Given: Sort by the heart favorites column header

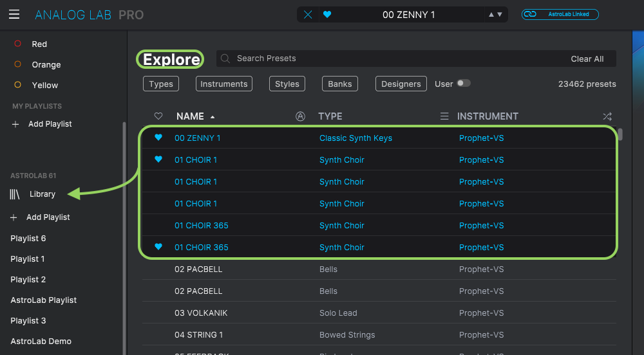Looking at the screenshot, I should point(158,116).
